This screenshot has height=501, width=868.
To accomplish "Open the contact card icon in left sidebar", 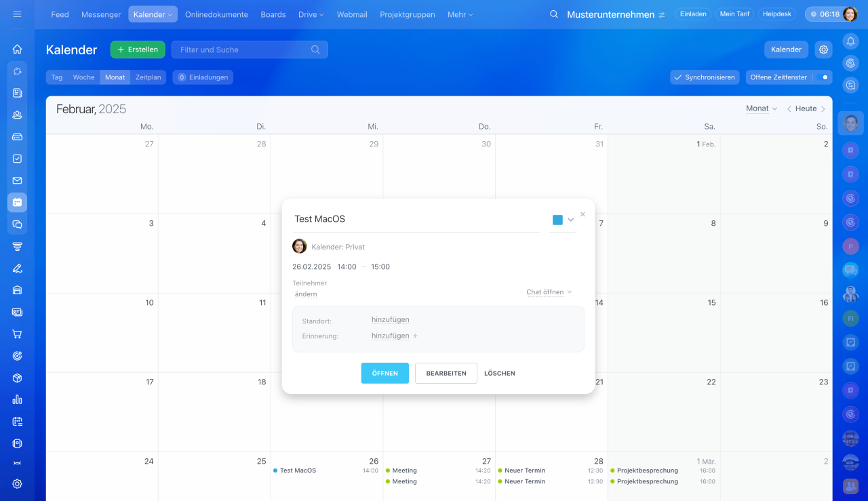I will coord(17,312).
